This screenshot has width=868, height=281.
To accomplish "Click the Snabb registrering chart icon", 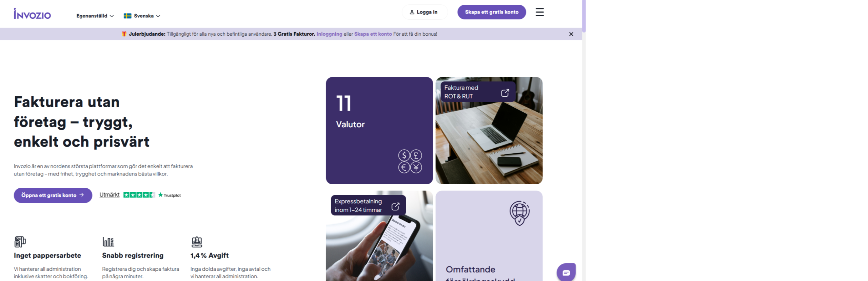I will (x=108, y=242).
